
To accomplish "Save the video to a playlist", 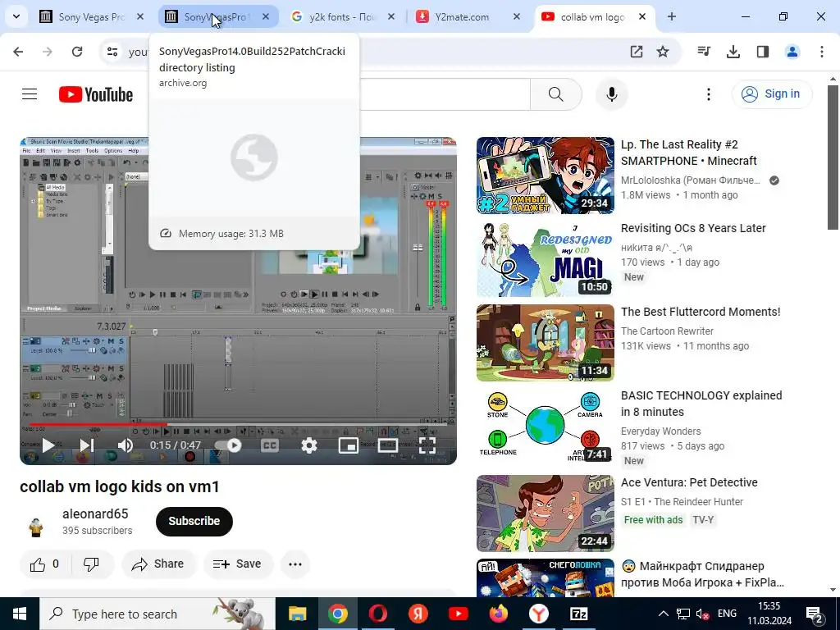I will click(238, 564).
